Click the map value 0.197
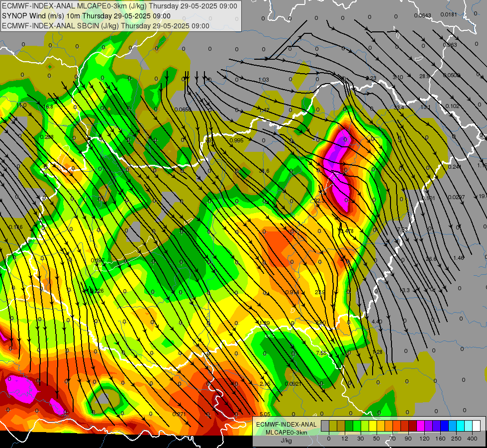487x448 pixels. coord(97,260)
